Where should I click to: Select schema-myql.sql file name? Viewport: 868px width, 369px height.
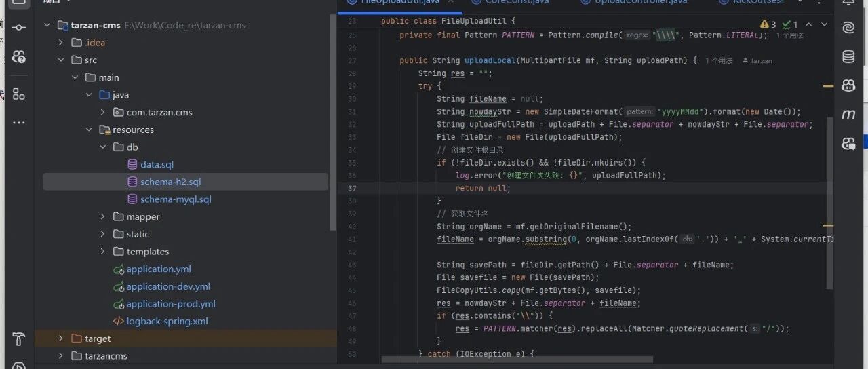point(176,199)
